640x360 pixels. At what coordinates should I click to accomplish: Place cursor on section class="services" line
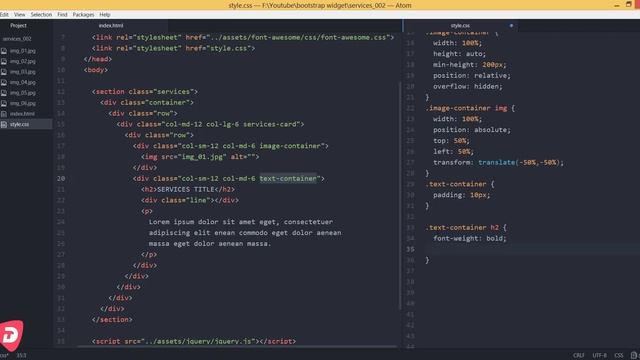pos(145,91)
